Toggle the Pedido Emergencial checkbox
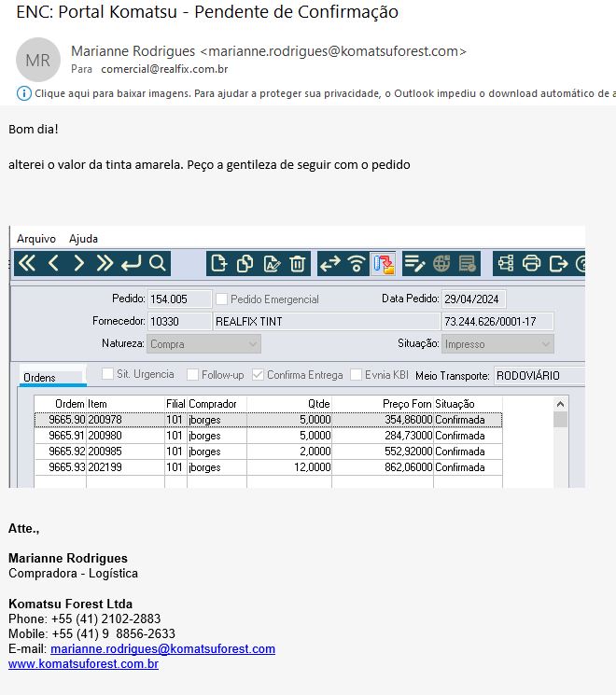Viewport: 616px width, 695px height. pyautogui.click(x=222, y=299)
